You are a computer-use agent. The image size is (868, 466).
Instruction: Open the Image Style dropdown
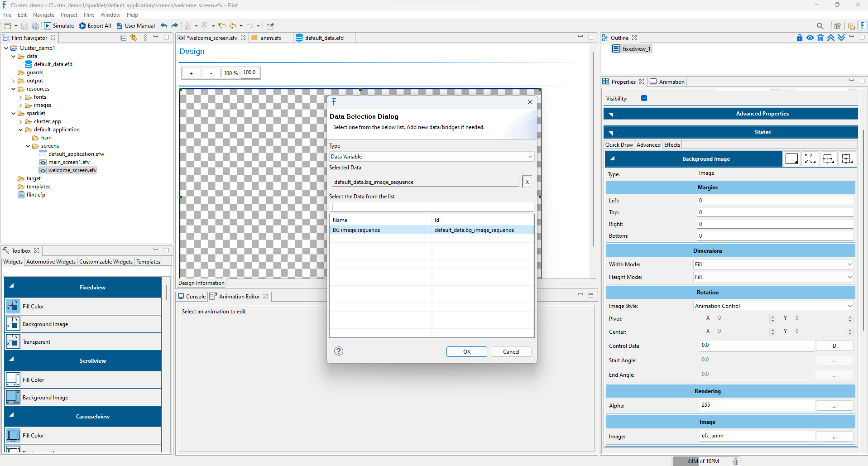coord(849,306)
